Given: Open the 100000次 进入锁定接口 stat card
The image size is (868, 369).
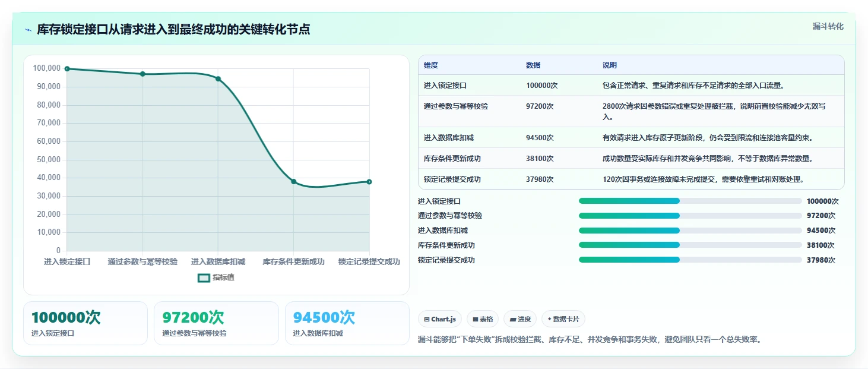Looking at the screenshot, I should coord(85,323).
